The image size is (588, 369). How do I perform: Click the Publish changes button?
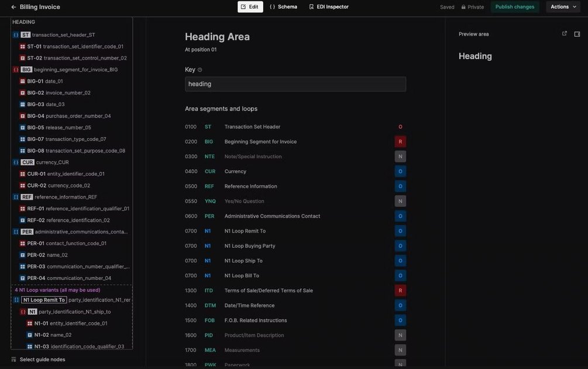pyautogui.click(x=515, y=5)
